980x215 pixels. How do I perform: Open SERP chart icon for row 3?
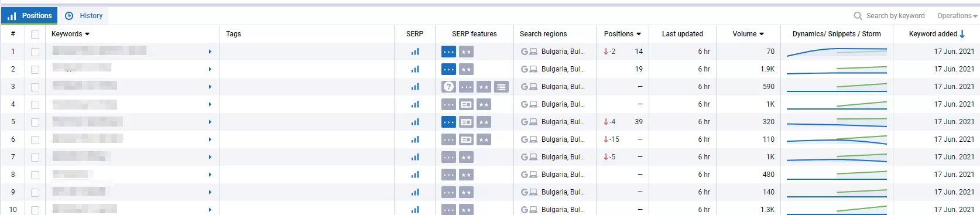tap(415, 87)
